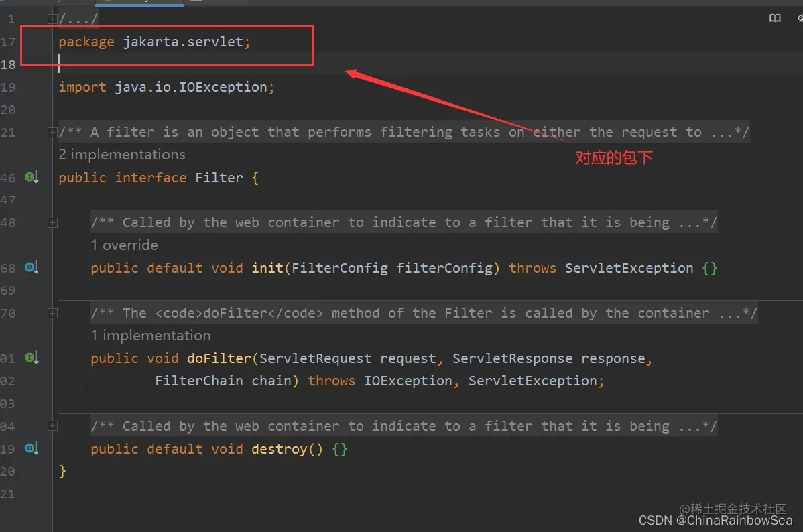The image size is (803, 532).
Task: Click the destroy method name
Action: [279, 449]
